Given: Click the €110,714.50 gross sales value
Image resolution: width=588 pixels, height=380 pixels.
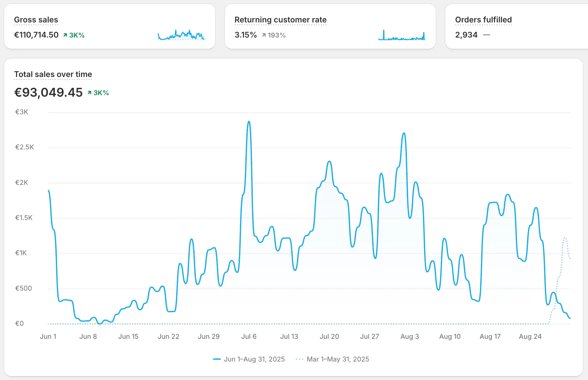Looking at the screenshot, I should (36, 35).
